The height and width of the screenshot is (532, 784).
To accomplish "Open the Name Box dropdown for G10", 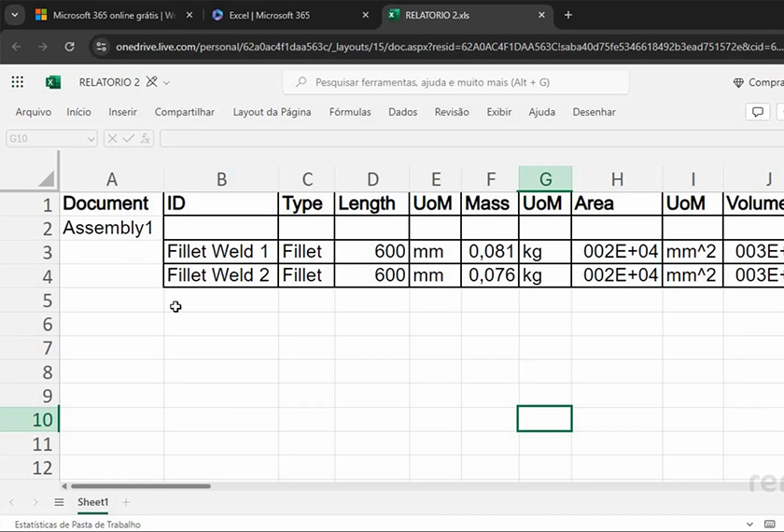I will pos(91,138).
